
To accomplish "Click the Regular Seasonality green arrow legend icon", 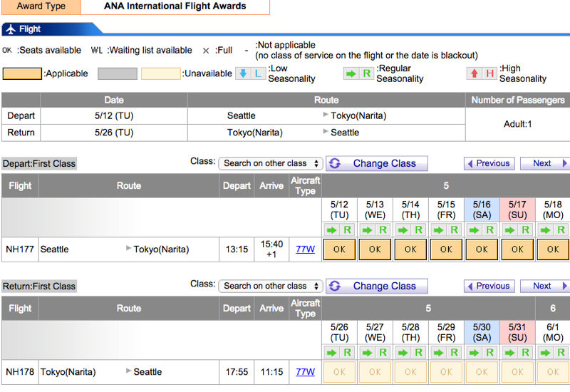I will tap(351, 74).
